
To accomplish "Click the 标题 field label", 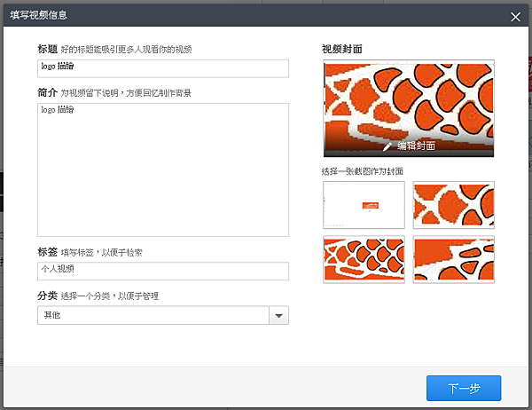I will [x=48, y=49].
